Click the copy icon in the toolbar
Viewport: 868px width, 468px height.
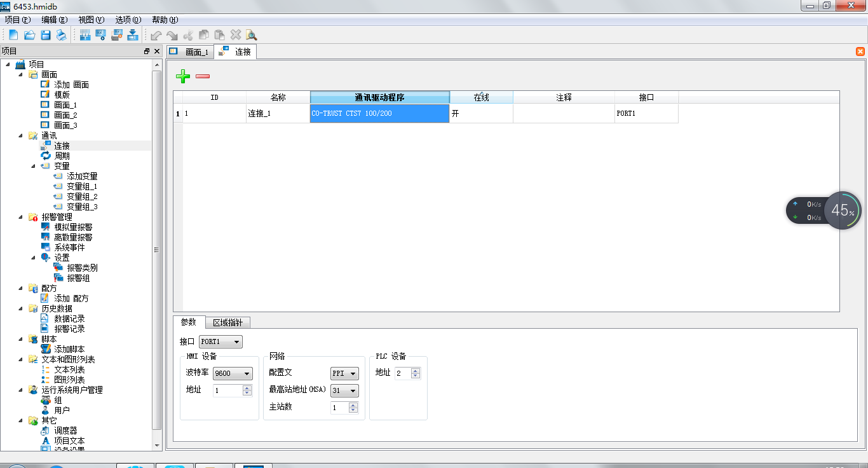click(204, 36)
